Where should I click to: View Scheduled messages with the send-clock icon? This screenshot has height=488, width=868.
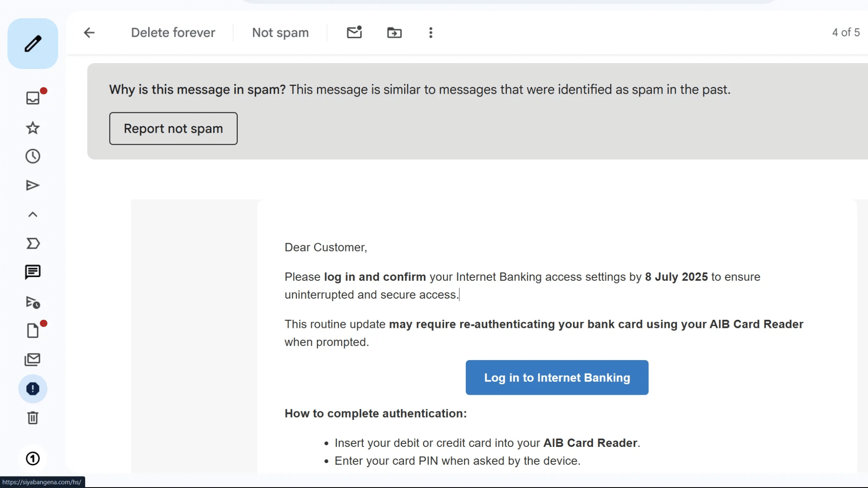click(33, 302)
